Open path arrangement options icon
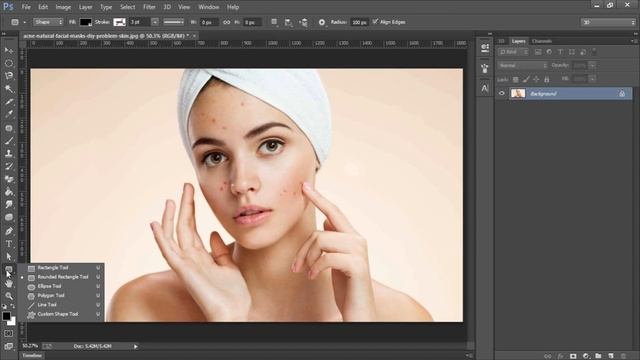 pos(303,22)
